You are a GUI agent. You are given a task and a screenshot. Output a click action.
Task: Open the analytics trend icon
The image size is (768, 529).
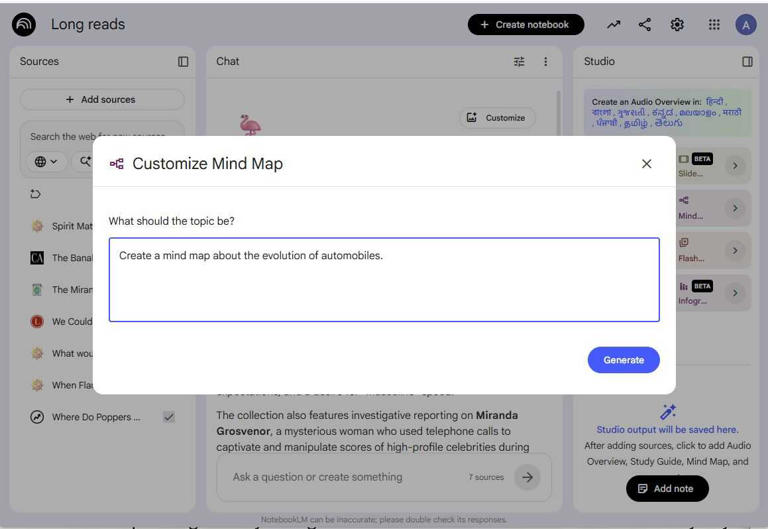(x=613, y=24)
